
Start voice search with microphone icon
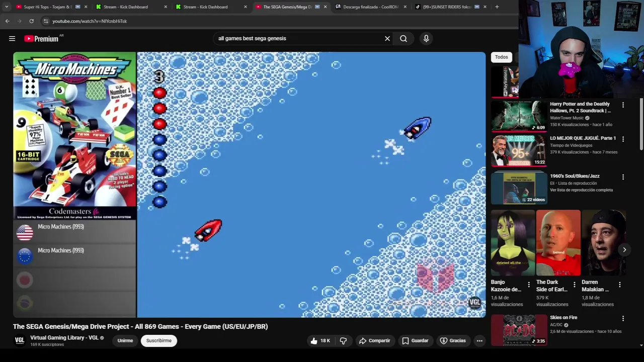[x=426, y=39]
